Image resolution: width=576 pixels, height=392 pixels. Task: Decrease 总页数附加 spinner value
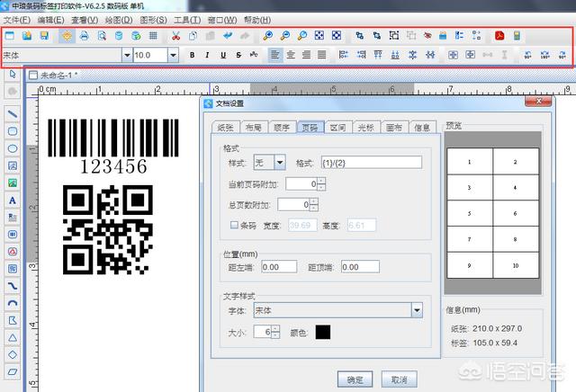pyautogui.click(x=314, y=208)
